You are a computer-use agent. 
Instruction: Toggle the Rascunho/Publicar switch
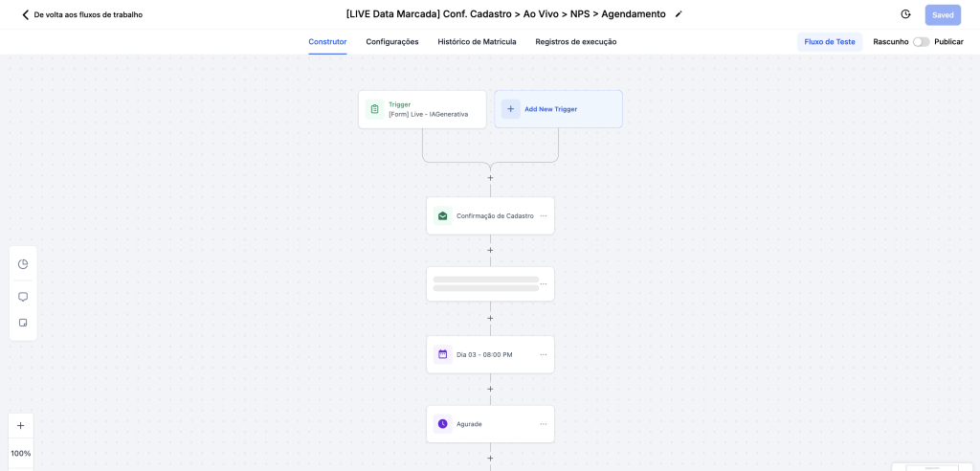921,42
